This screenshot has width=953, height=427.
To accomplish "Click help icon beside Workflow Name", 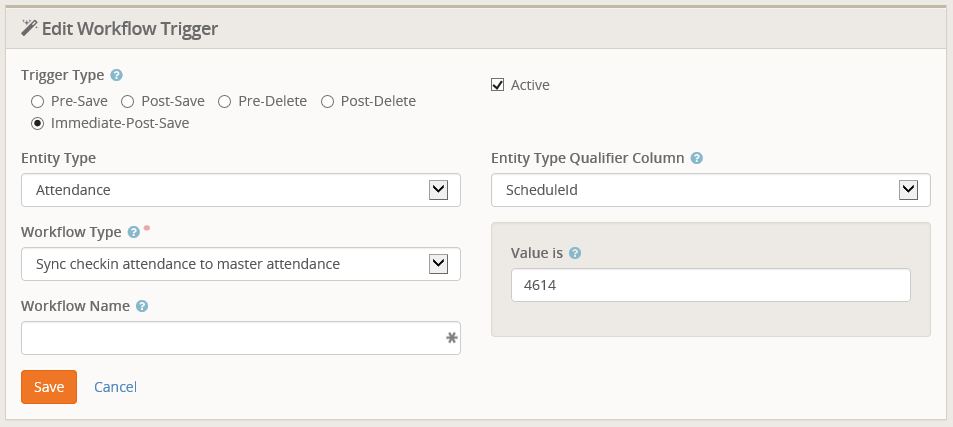I will point(142,306).
